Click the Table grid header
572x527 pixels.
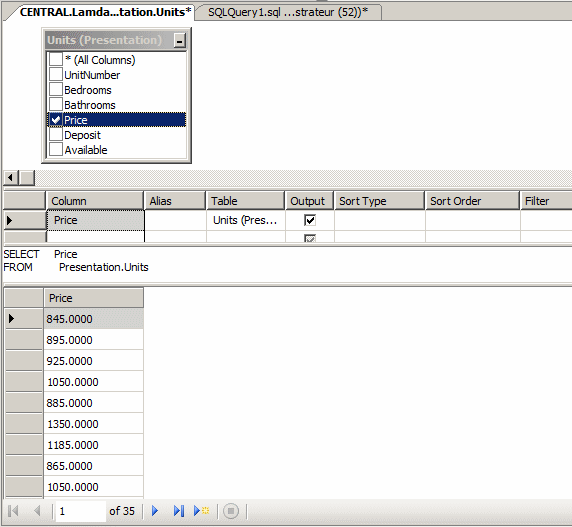246,201
